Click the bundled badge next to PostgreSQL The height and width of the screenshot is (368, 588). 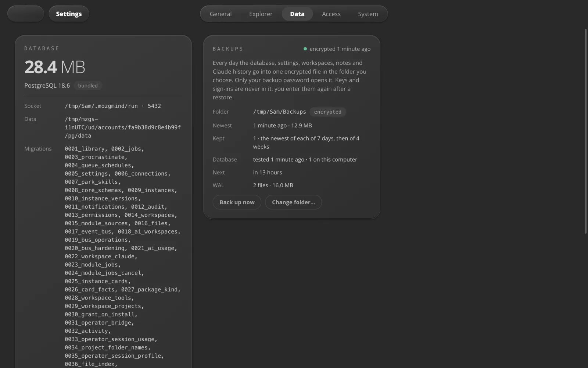[88, 86]
